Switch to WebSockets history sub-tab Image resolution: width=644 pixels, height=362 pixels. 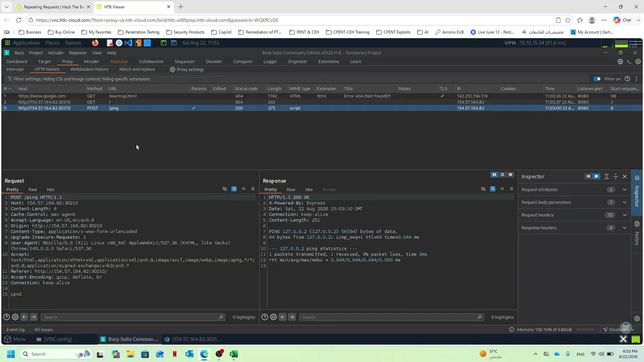tap(89, 69)
